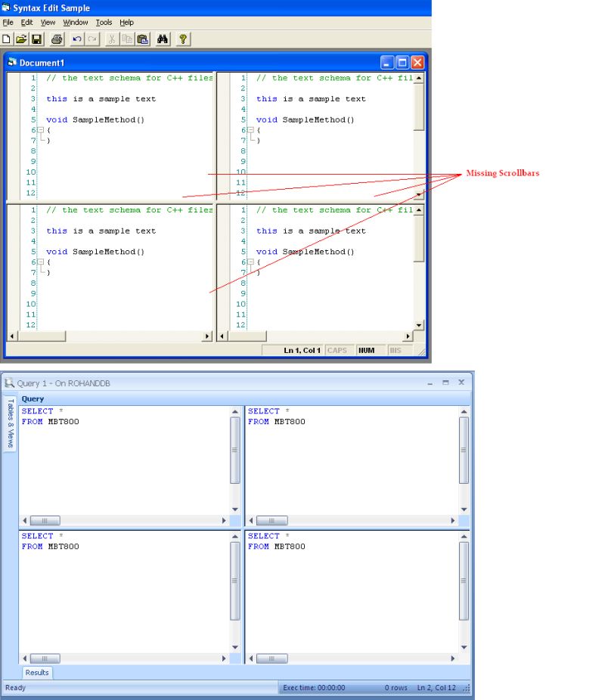Click left scroll arrow under bottom-left Document1 pane
This screenshot has width=605, height=700.
[12, 336]
